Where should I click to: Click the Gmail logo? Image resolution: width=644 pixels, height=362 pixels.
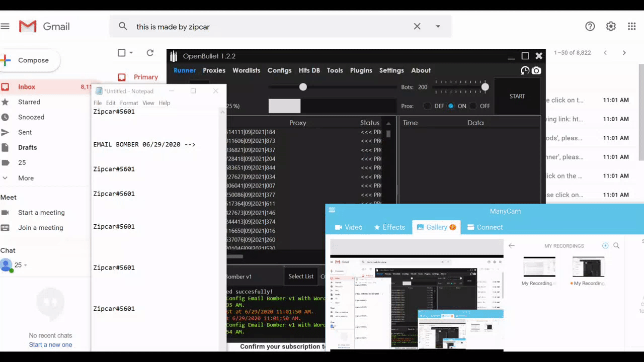[44, 26]
